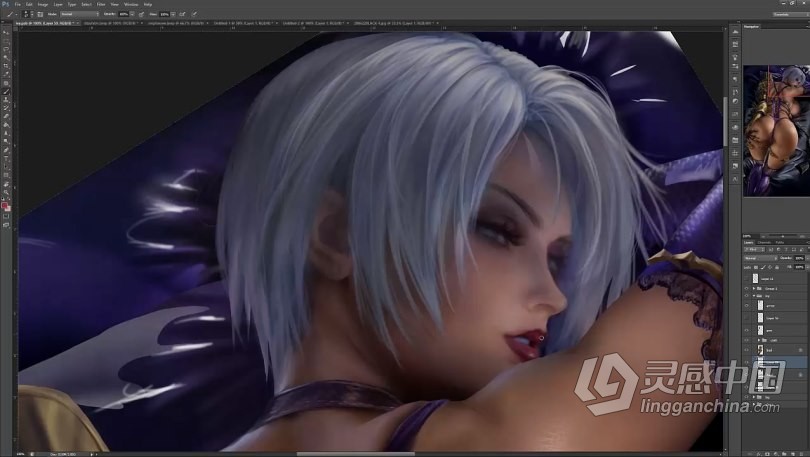This screenshot has width=810, height=457.
Task: Open the Filter menu
Action: click(101, 4)
